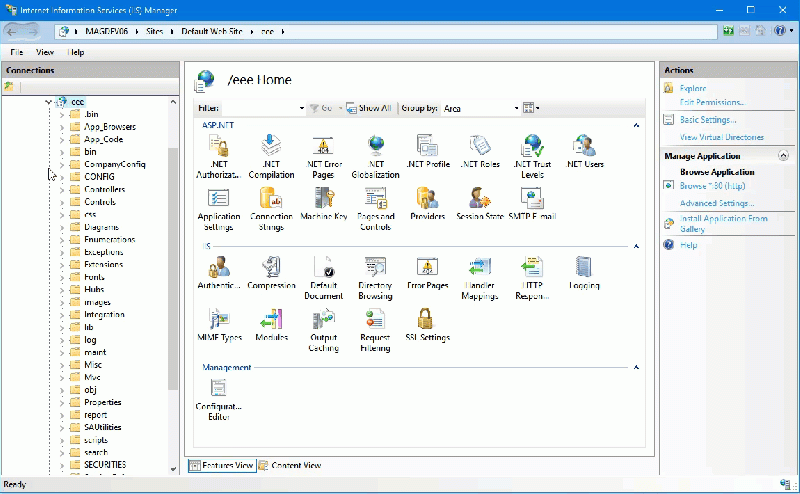The image size is (800, 494).
Task: Open Modules feature icon
Action: pyautogui.click(x=271, y=325)
